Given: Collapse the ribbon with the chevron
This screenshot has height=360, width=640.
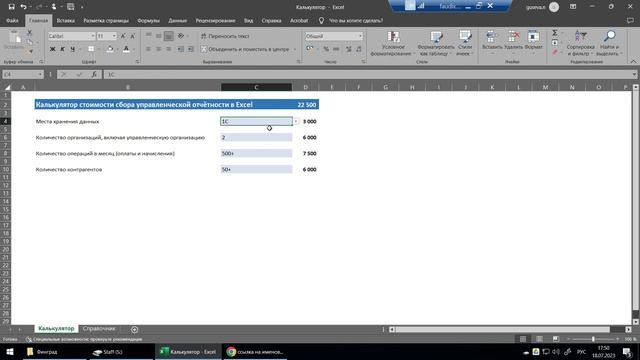Looking at the screenshot, I should [633, 61].
